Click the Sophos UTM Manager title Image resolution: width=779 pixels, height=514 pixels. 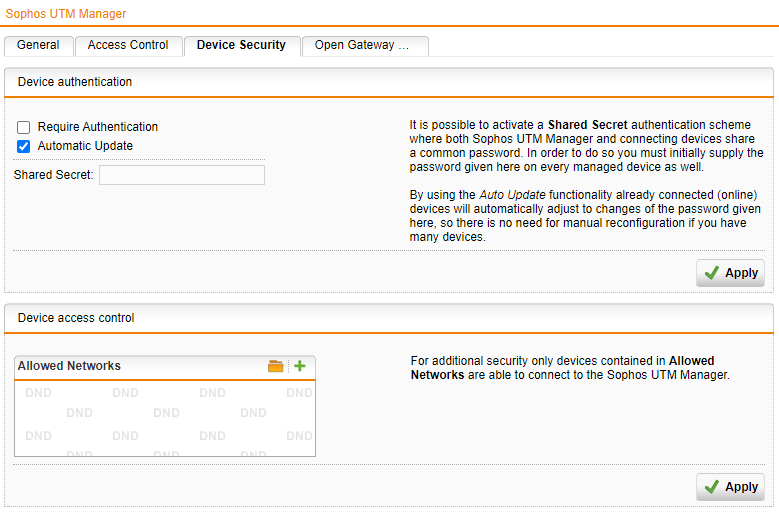pyautogui.click(x=66, y=14)
